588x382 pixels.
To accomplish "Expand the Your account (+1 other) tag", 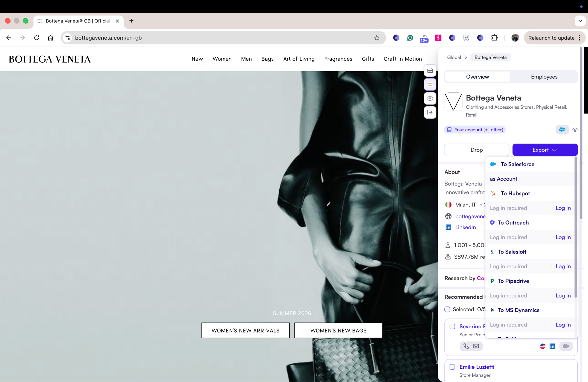I will (475, 130).
